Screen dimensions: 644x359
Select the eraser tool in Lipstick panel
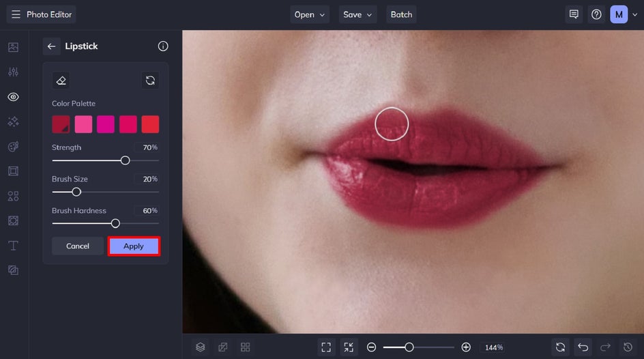61,81
